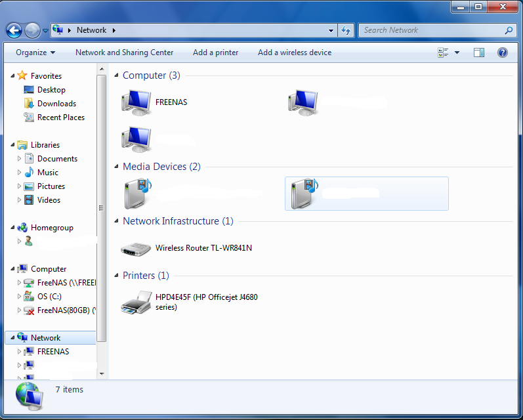
Task: Change your view icon button
Action: (x=443, y=52)
